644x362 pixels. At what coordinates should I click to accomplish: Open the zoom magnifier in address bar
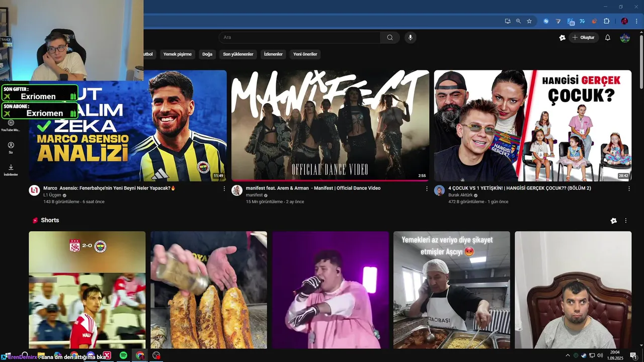518,21
